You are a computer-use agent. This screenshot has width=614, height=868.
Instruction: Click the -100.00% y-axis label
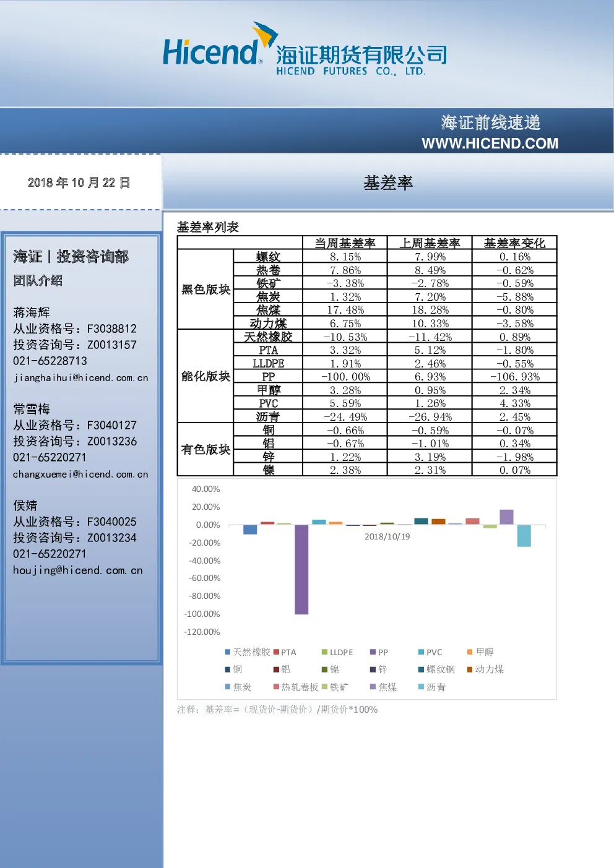point(202,614)
